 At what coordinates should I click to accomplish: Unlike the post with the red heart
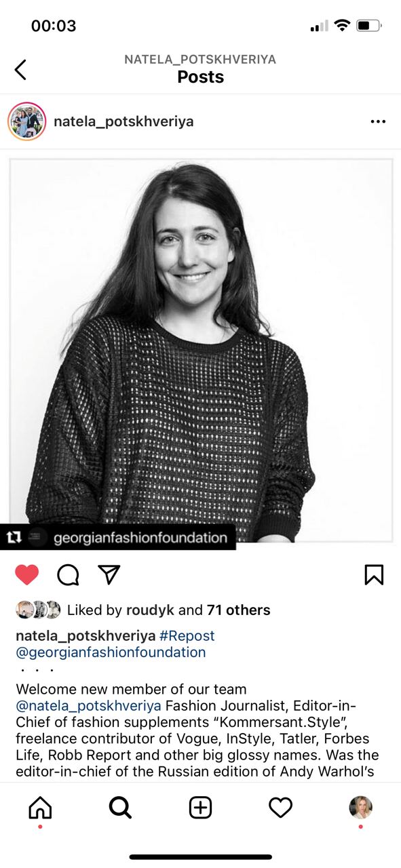(x=27, y=575)
